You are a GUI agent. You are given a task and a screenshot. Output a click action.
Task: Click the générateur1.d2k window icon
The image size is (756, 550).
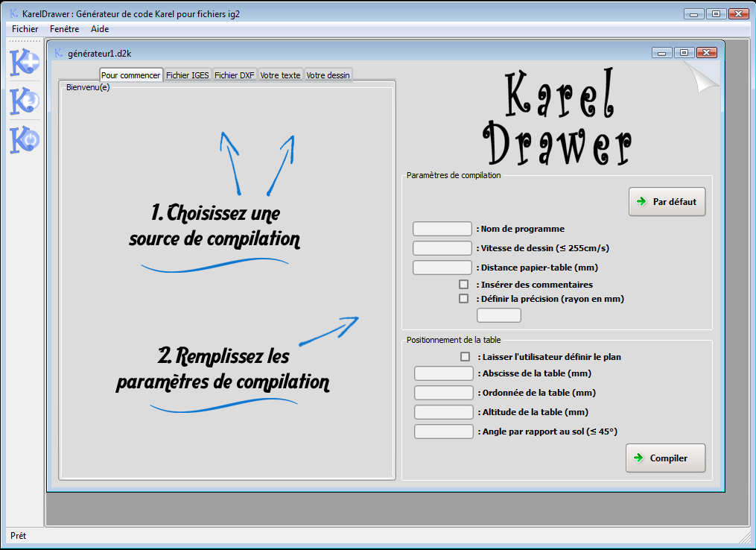(58, 53)
